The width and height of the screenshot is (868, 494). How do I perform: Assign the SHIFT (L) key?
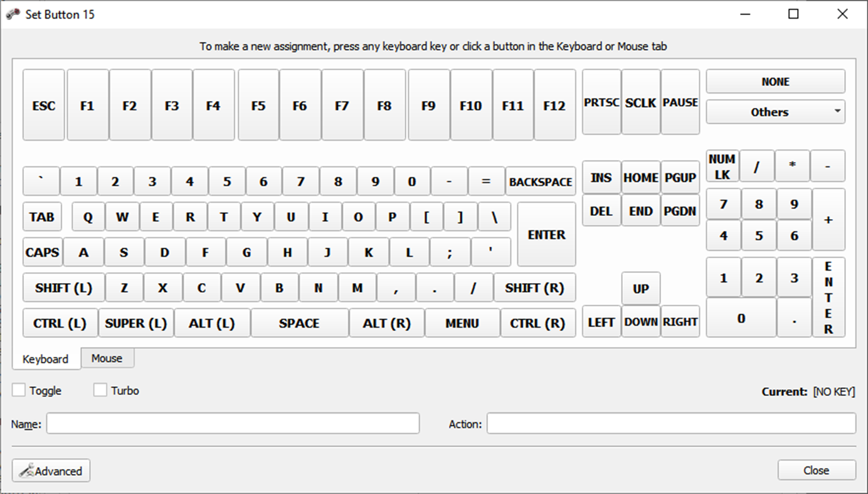63,287
